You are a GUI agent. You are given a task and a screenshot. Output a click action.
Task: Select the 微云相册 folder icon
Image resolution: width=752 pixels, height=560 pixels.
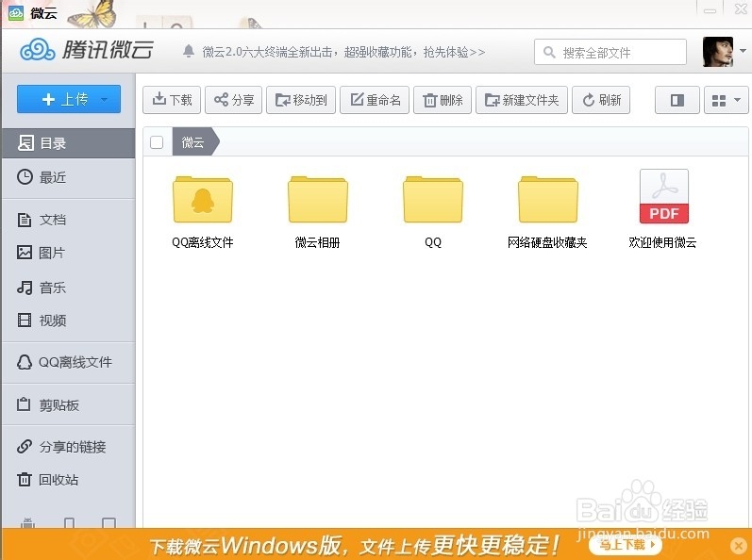[x=318, y=200]
